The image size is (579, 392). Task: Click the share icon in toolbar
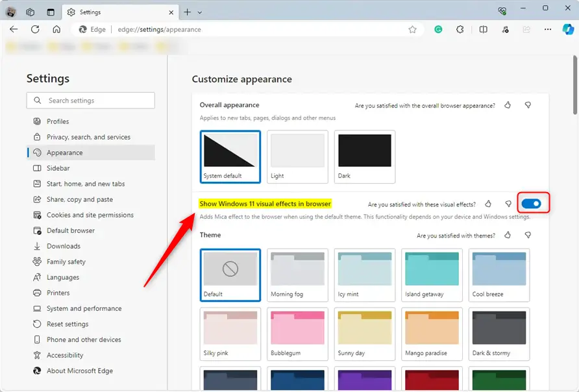[x=526, y=29]
